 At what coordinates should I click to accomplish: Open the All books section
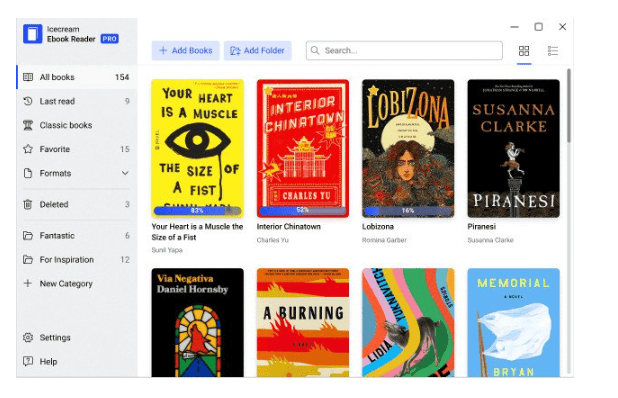tap(77, 77)
